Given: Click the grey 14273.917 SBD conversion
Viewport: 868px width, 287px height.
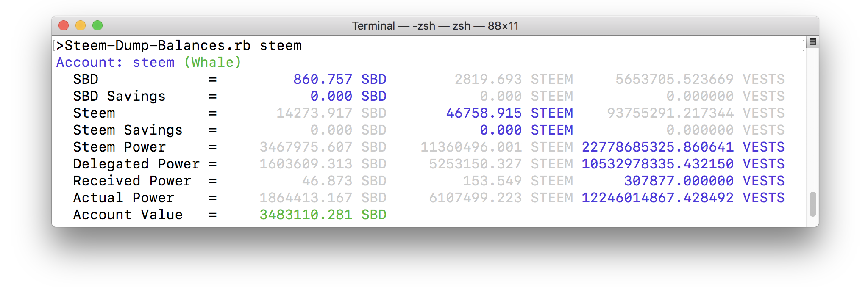Looking at the screenshot, I should point(331,113).
